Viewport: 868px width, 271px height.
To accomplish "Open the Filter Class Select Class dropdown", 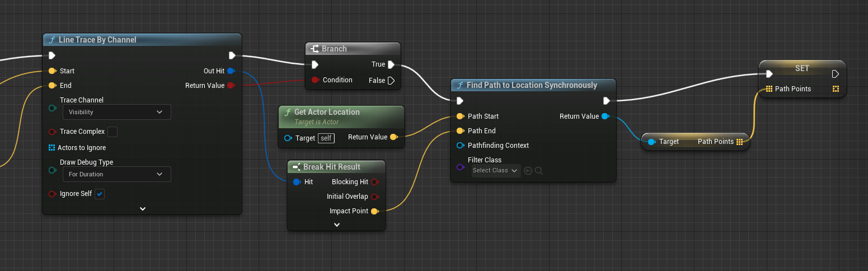I will pyautogui.click(x=496, y=170).
